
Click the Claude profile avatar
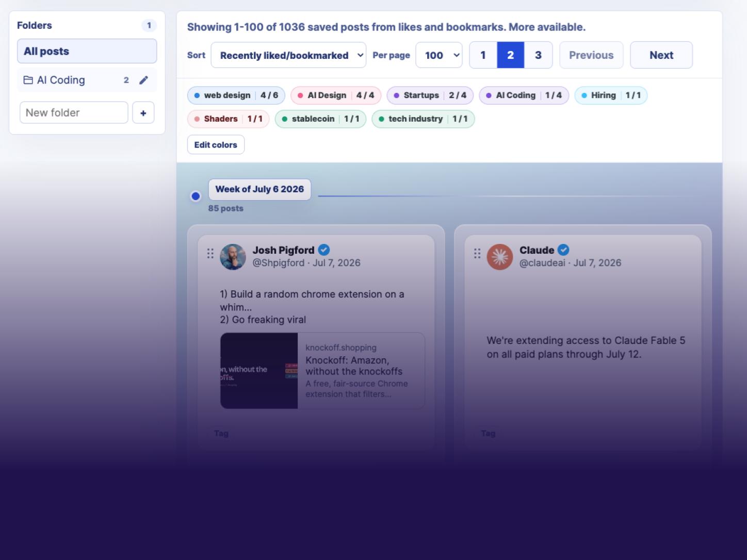(x=500, y=257)
